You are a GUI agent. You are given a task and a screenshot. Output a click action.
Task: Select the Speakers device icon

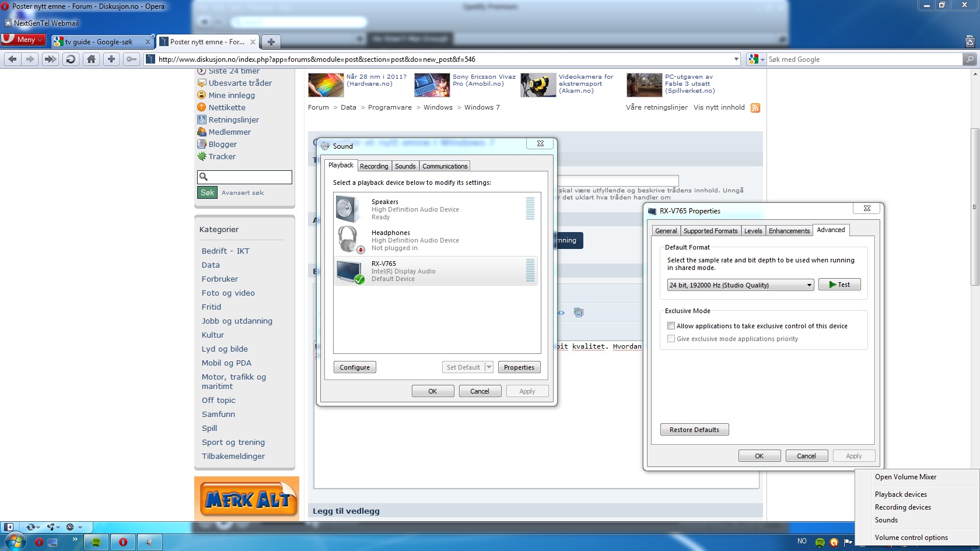click(x=348, y=209)
